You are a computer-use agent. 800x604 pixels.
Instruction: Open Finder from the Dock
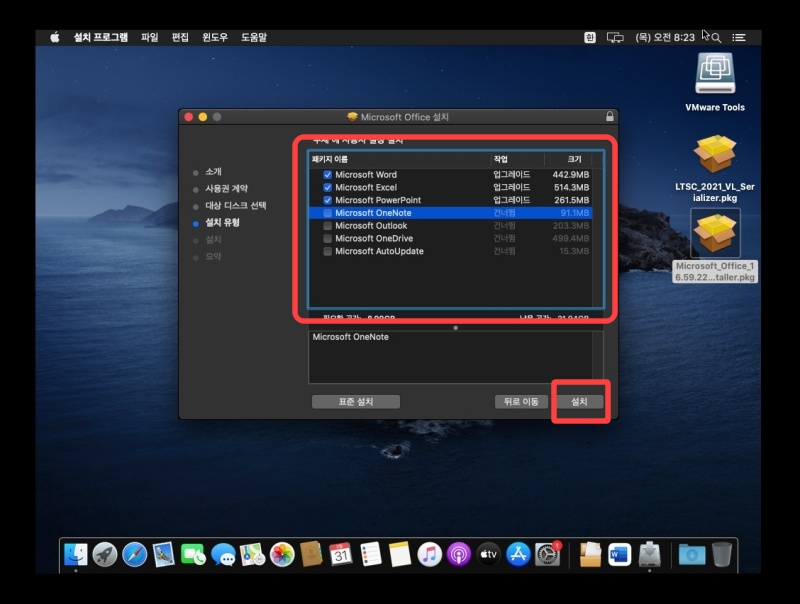(76, 555)
